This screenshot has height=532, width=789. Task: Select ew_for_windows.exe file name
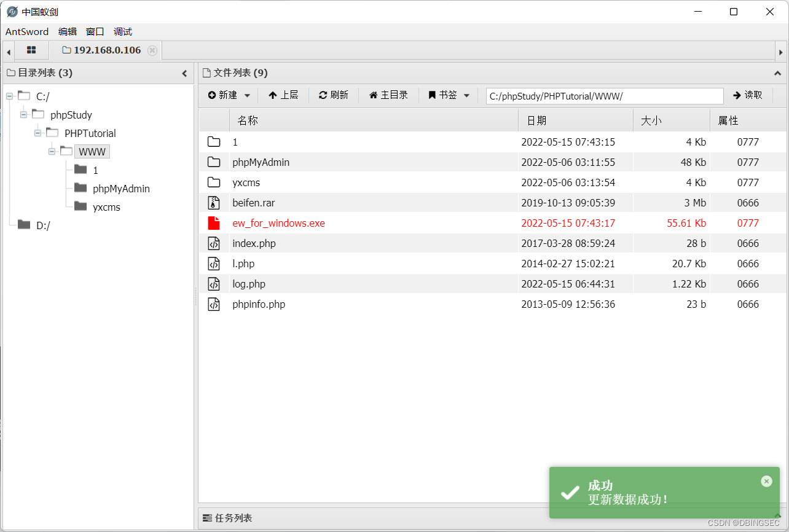[x=278, y=223]
